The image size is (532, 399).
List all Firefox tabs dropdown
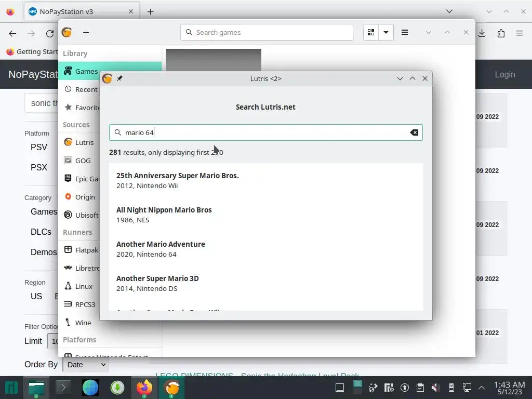click(449, 11)
